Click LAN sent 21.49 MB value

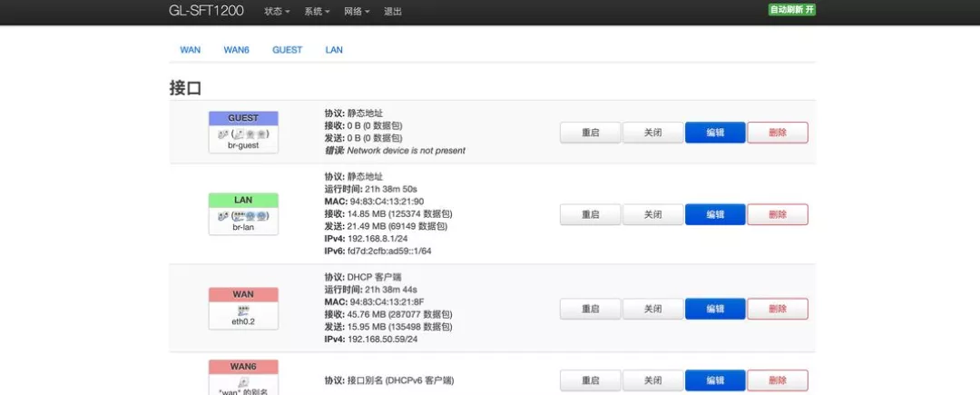(x=367, y=226)
